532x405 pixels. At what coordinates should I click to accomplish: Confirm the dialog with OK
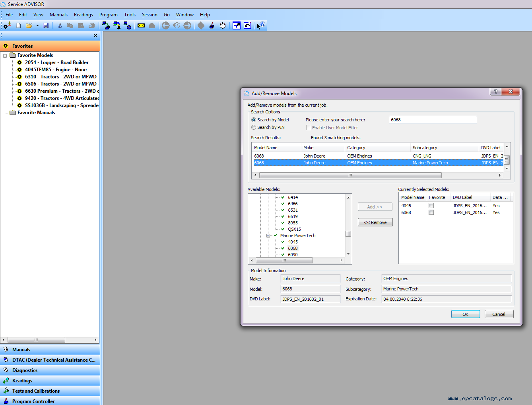(x=466, y=314)
